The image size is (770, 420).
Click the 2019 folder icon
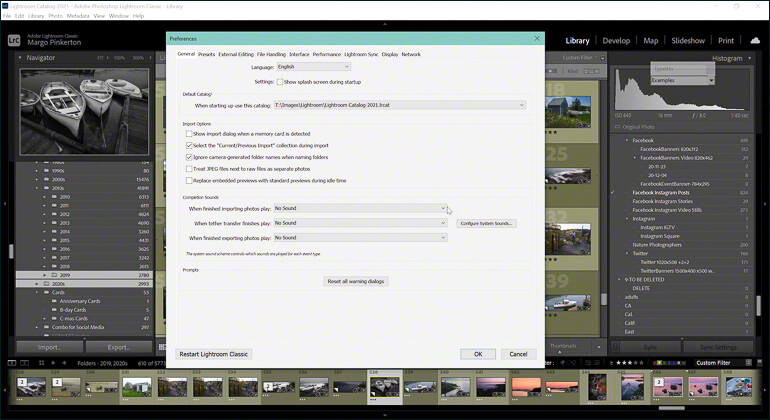[55, 275]
